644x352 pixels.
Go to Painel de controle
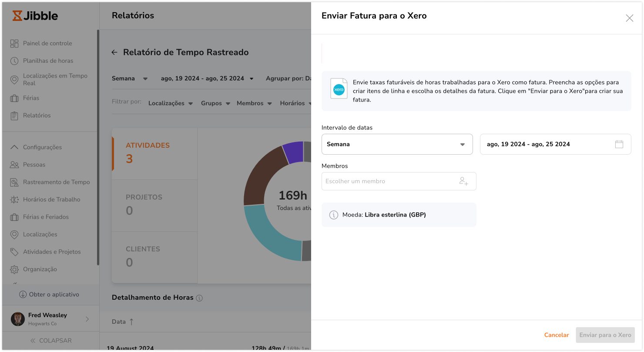(47, 43)
